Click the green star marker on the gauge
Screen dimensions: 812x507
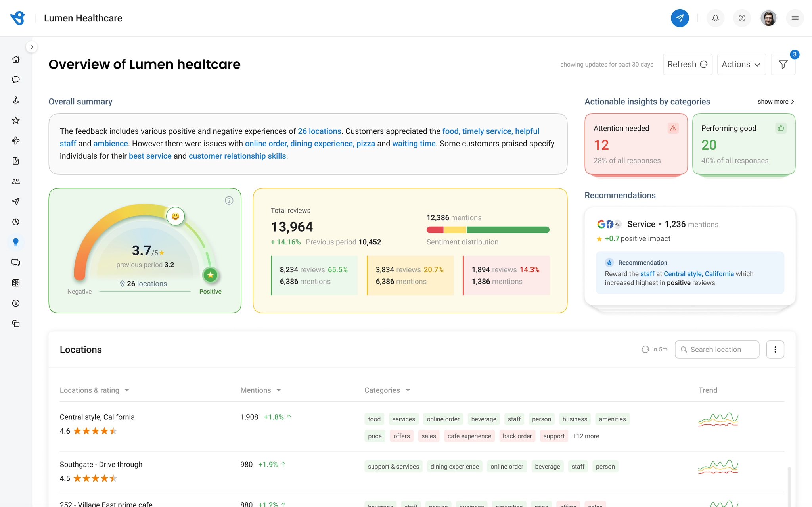210,275
